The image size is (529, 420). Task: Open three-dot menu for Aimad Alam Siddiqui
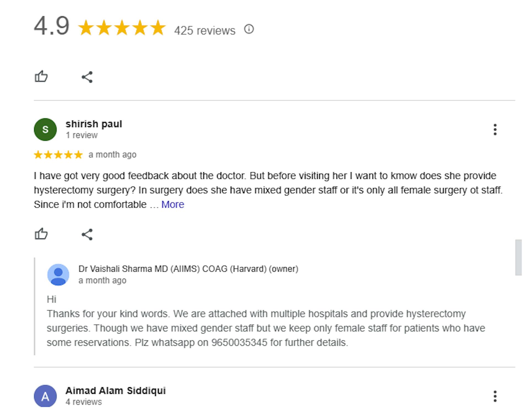495,396
